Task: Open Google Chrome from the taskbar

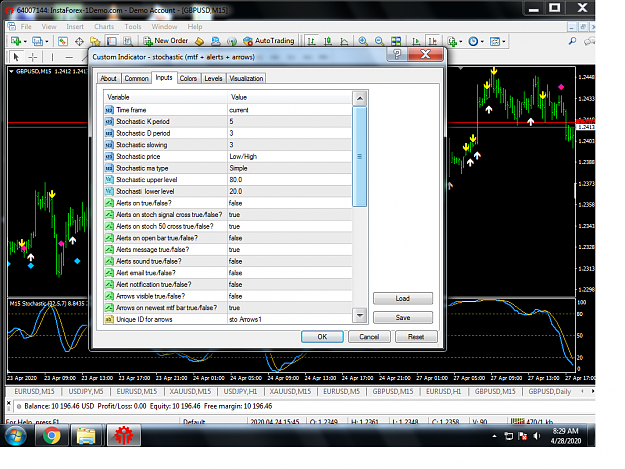Action: pos(52,435)
